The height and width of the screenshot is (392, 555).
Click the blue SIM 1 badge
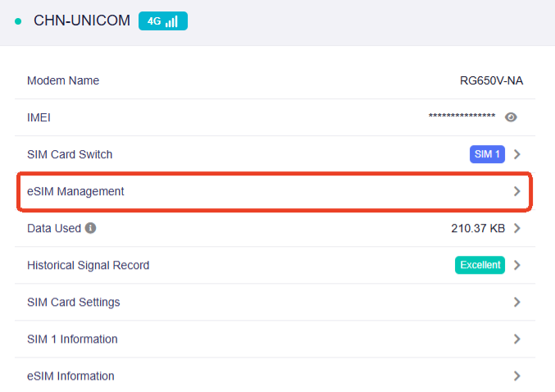pos(487,154)
